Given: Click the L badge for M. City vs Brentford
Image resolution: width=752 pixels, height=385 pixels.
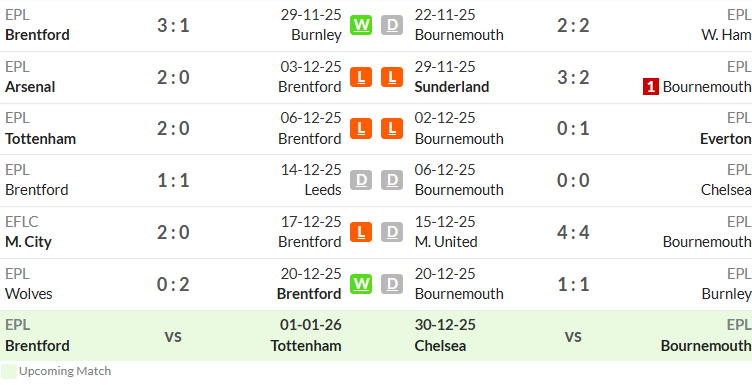Looking at the screenshot, I should pyautogui.click(x=361, y=232).
